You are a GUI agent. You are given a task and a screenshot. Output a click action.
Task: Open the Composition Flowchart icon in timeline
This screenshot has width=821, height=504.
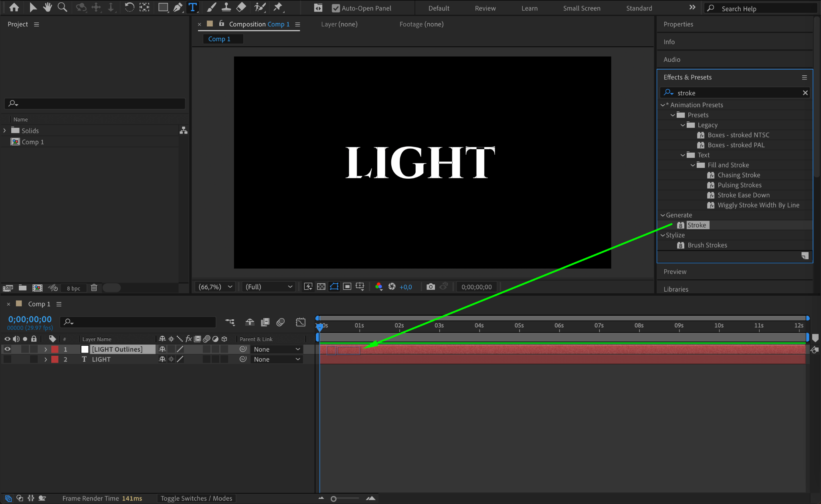[x=230, y=322]
